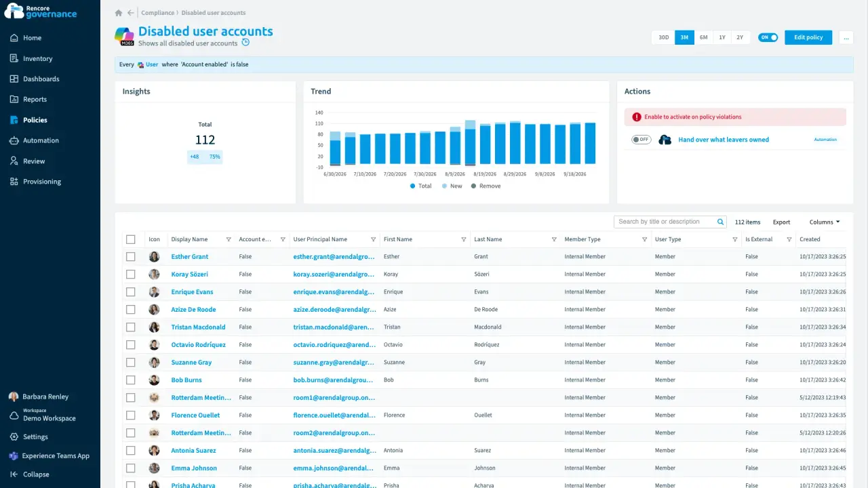Viewport: 868px width, 488px height.
Task: Open the history clock icon beside subtitle
Action: click(245, 42)
